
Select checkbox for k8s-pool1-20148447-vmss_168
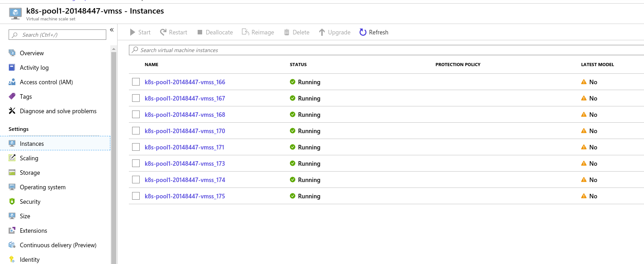pyautogui.click(x=136, y=115)
